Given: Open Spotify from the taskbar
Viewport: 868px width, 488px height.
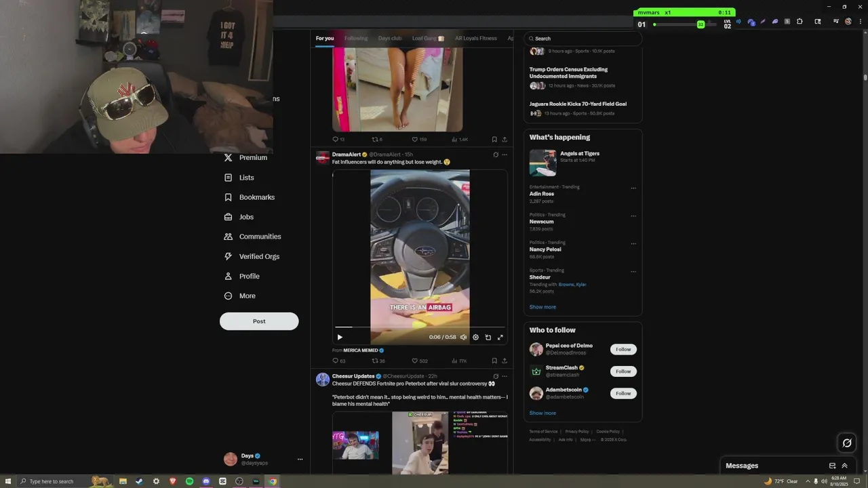Looking at the screenshot, I should click(x=189, y=481).
